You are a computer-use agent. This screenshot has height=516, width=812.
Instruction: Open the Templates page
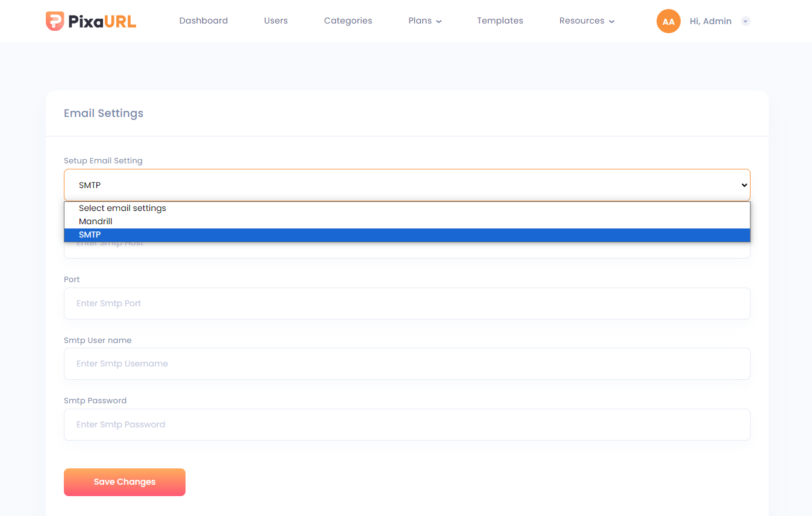coord(500,20)
